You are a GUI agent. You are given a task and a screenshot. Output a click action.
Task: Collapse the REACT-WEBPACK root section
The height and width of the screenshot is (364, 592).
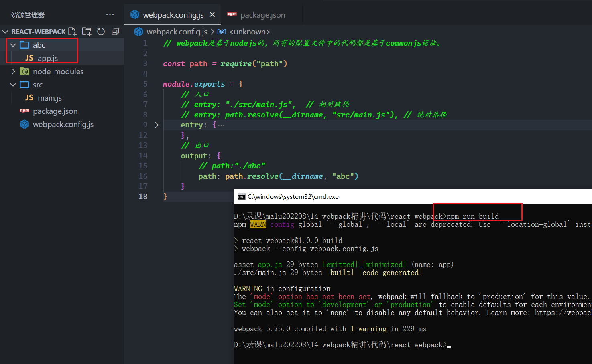click(x=5, y=32)
